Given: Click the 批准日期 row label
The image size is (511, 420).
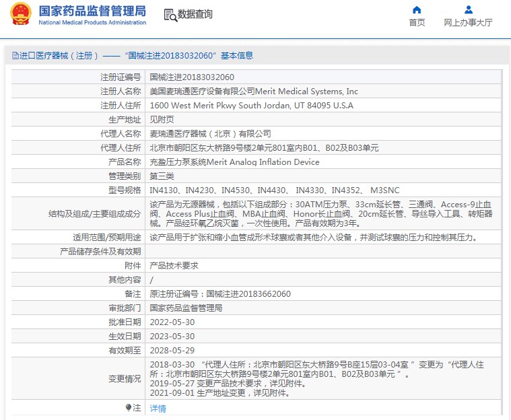Looking at the screenshot, I should [x=125, y=322].
